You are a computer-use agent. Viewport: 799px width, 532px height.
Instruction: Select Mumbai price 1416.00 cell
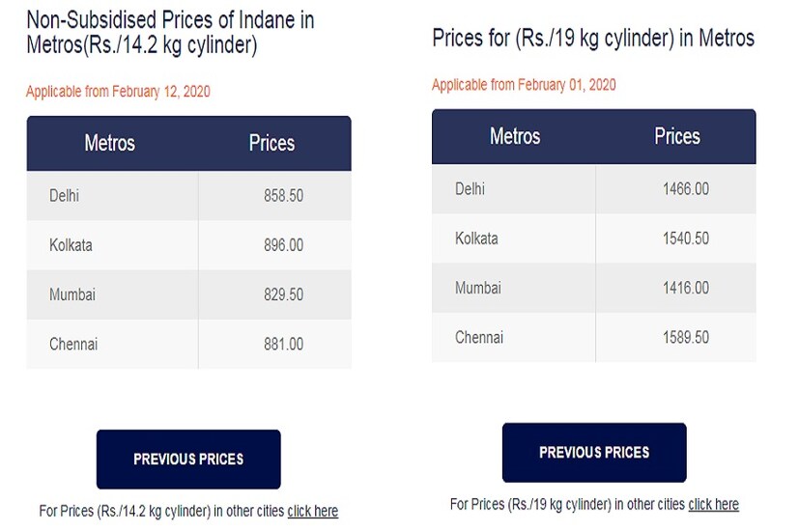pos(685,288)
